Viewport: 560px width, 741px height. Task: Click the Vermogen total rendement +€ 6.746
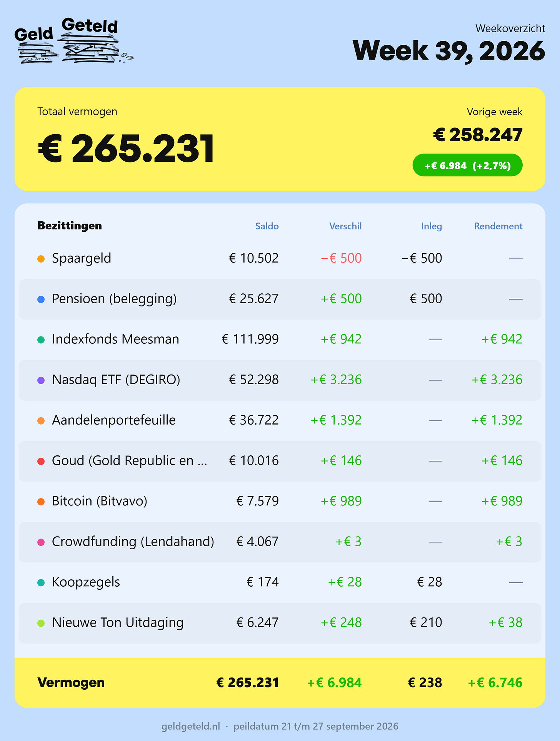tap(495, 683)
